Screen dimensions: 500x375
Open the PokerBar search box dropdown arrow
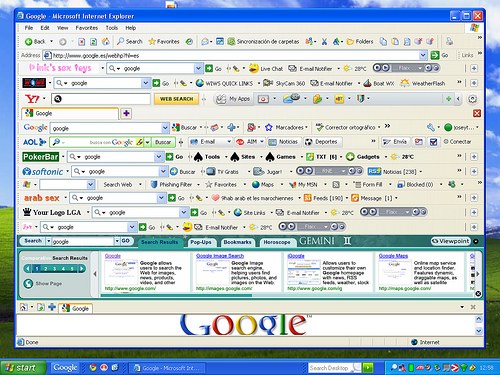(159, 157)
